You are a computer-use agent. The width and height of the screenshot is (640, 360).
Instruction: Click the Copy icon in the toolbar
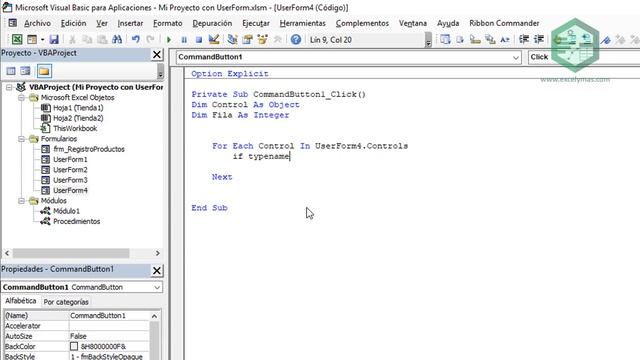coord(87,40)
